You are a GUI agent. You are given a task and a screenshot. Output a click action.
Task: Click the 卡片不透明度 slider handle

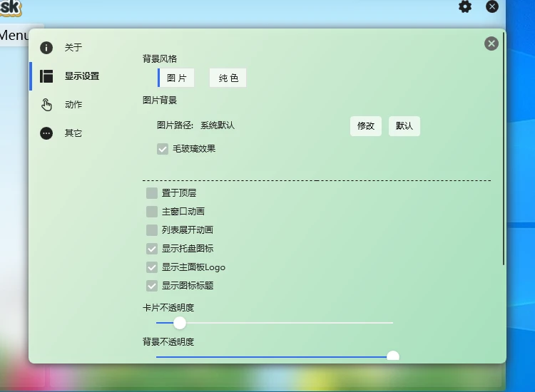tap(180, 323)
